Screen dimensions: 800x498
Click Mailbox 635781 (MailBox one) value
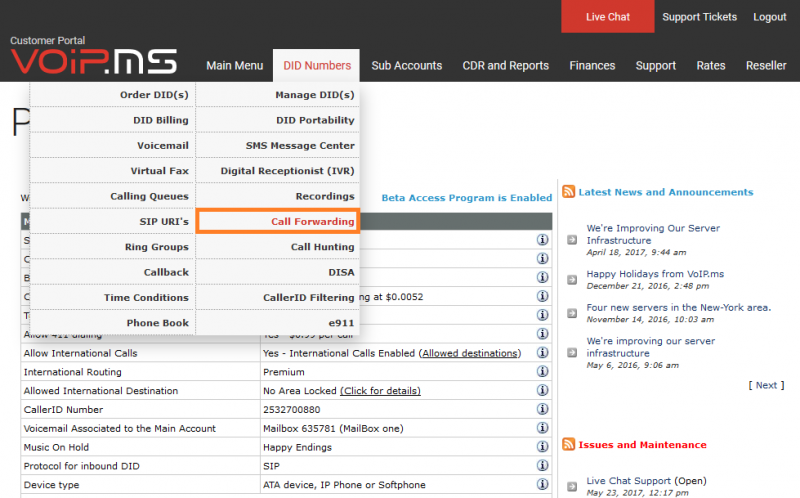coord(333,429)
